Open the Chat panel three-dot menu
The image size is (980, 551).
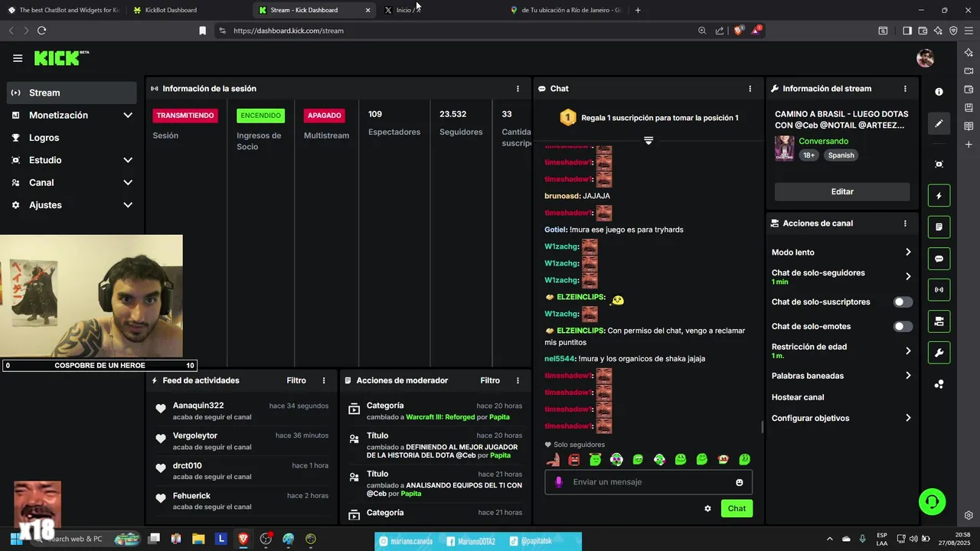click(x=750, y=89)
